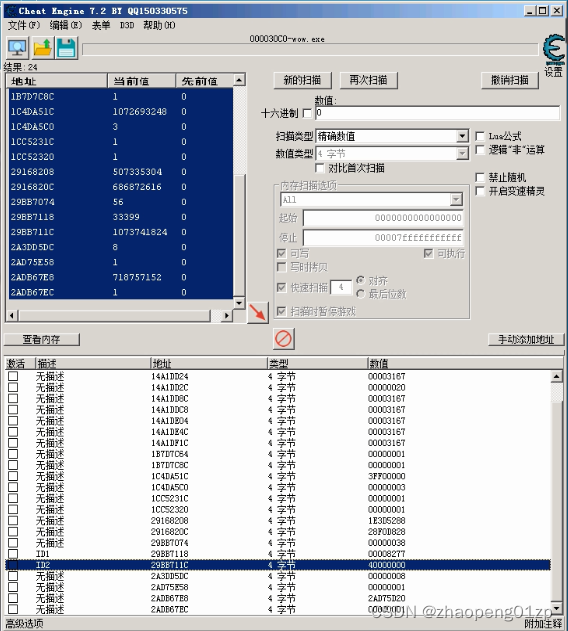568x631 pixels.
Task: Toggle 逻辑"非"运算 checkbox
Action: pos(480,150)
